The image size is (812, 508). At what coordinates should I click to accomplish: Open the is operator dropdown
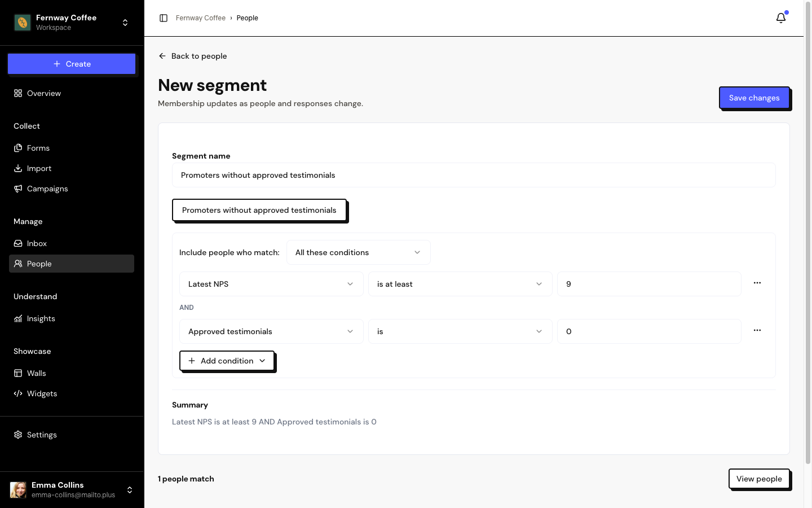coord(460,331)
